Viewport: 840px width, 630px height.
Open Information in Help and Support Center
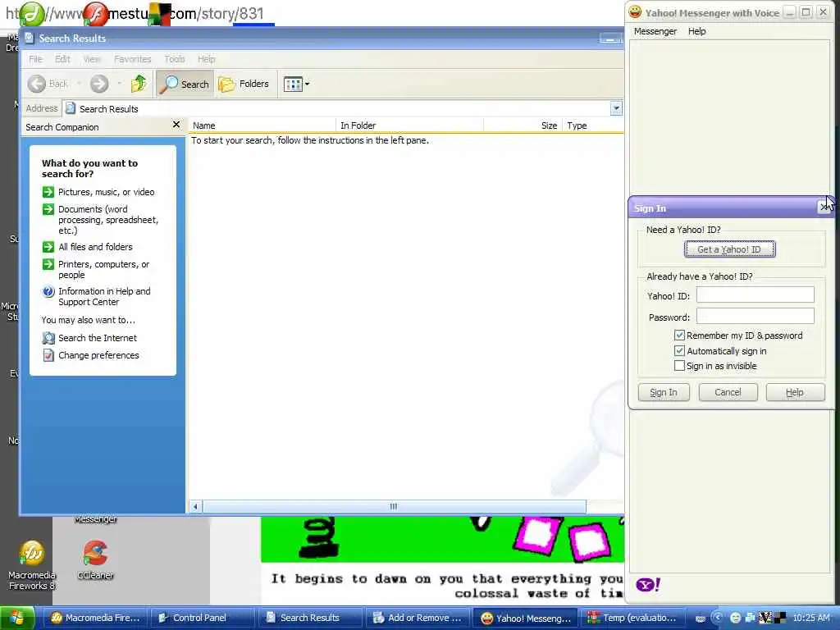104,296
